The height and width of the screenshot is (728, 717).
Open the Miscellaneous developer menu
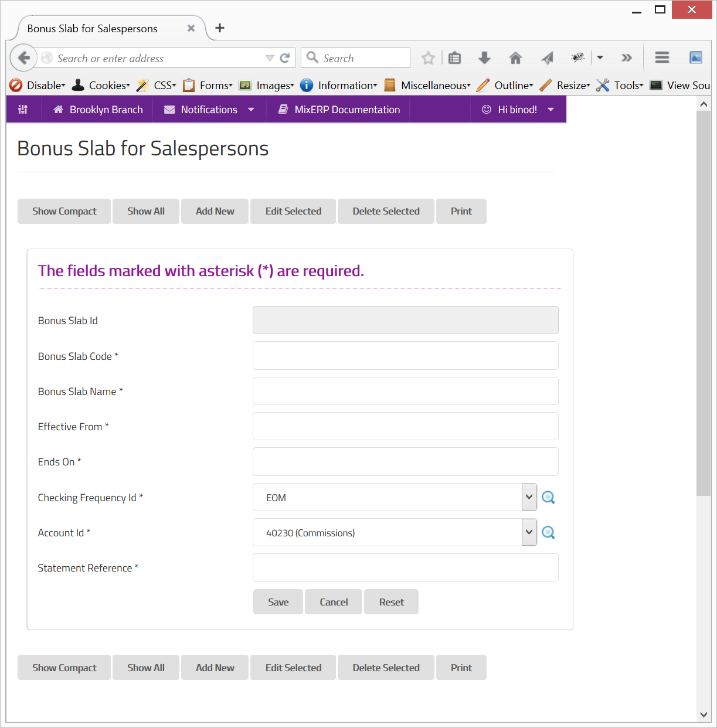tap(427, 86)
